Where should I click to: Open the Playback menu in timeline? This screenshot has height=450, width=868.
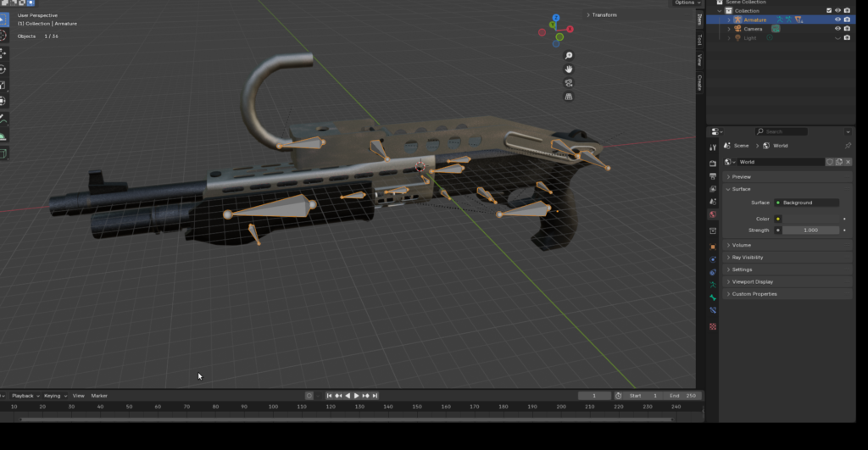(x=25, y=396)
